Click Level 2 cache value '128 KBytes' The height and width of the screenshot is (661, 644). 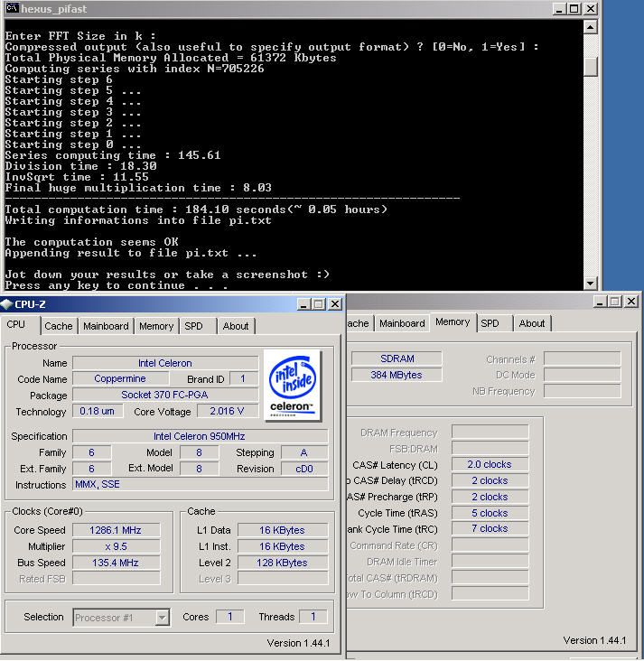[x=282, y=563]
